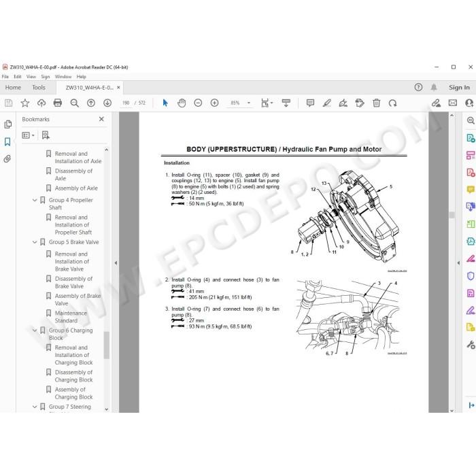The width and height of the screenshot is (476, 476).
Task: Open notifications bell icon
Action: point(434,88)
